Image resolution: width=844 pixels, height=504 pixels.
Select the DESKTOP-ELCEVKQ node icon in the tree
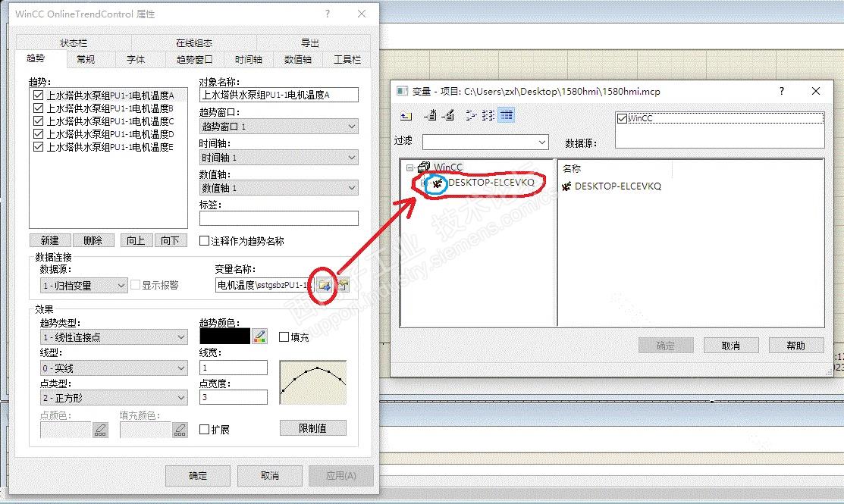pyautogui.click(x=437, y=183)
